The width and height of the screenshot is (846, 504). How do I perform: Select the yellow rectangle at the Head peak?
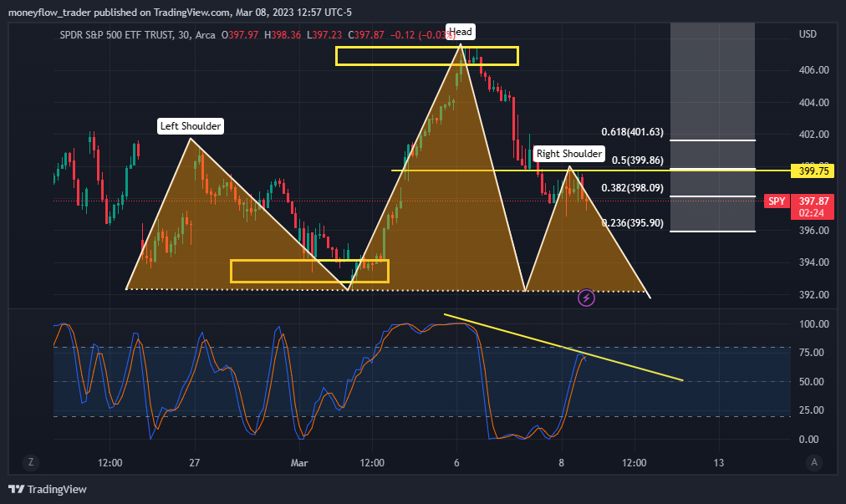pos(427,56)
